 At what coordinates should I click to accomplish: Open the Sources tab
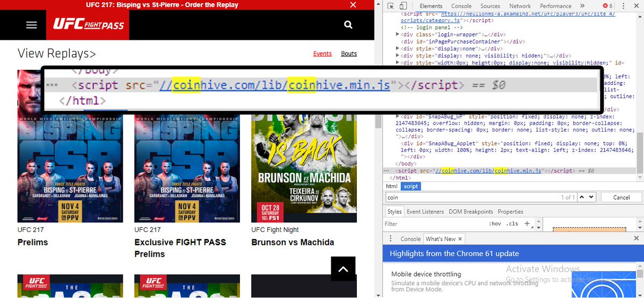pyautogui.click(x=491, y=6)
